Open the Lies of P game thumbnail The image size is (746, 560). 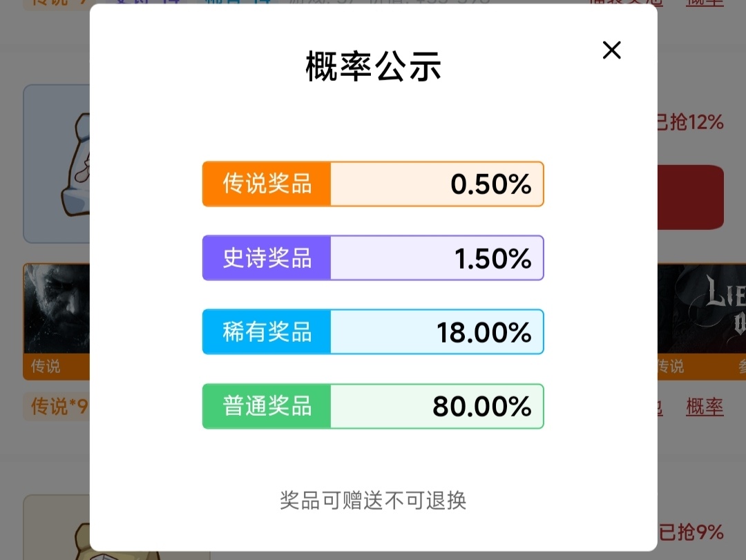coord(701,311)
